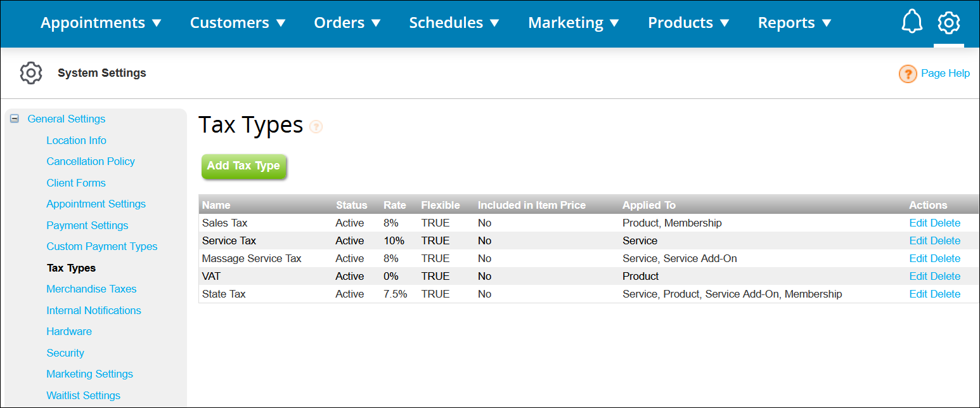Go to Internal Notifications settings
The image size is (980, 408).
pos(94,310)
